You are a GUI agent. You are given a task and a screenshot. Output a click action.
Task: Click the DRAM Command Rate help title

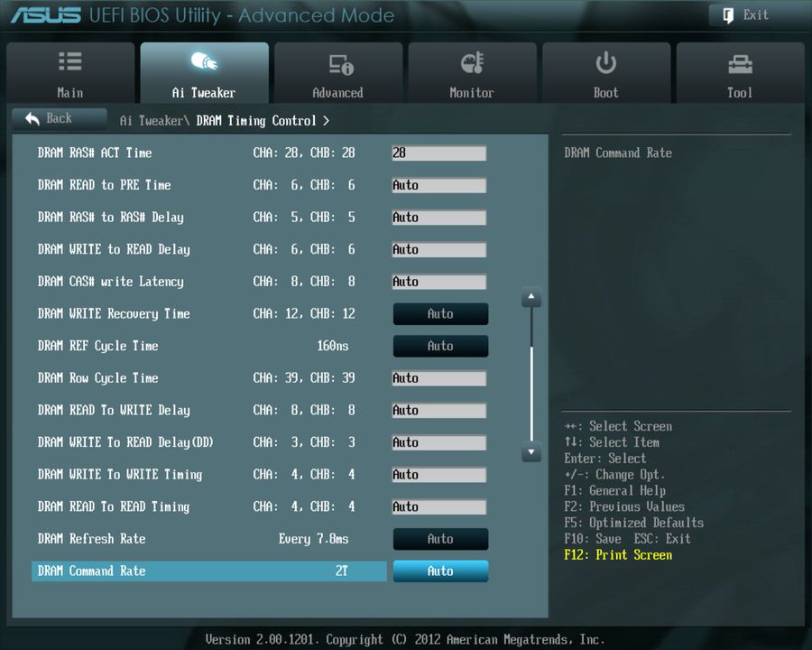click(x=618, y=153)
